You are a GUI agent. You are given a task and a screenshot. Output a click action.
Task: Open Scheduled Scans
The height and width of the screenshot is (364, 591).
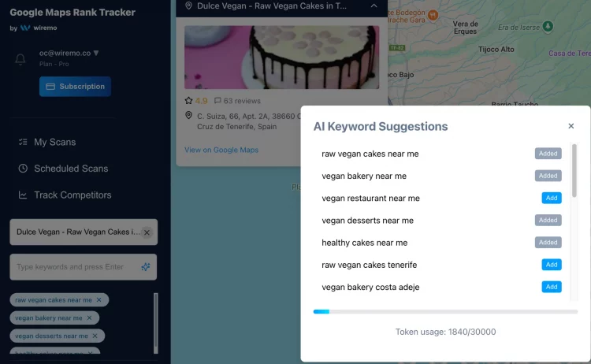(x=71, y=169)
